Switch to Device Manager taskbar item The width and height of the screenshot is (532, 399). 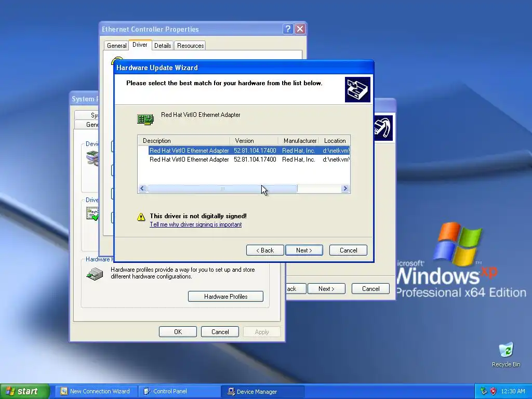tap(263, 391)
